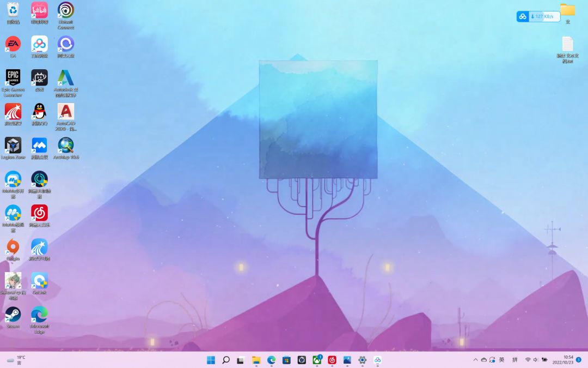Select the Epic Games Launcher icon
Image resolution: width=588 pixels, height=368 pixels.
pyautogui.click(x=13, y=83)
